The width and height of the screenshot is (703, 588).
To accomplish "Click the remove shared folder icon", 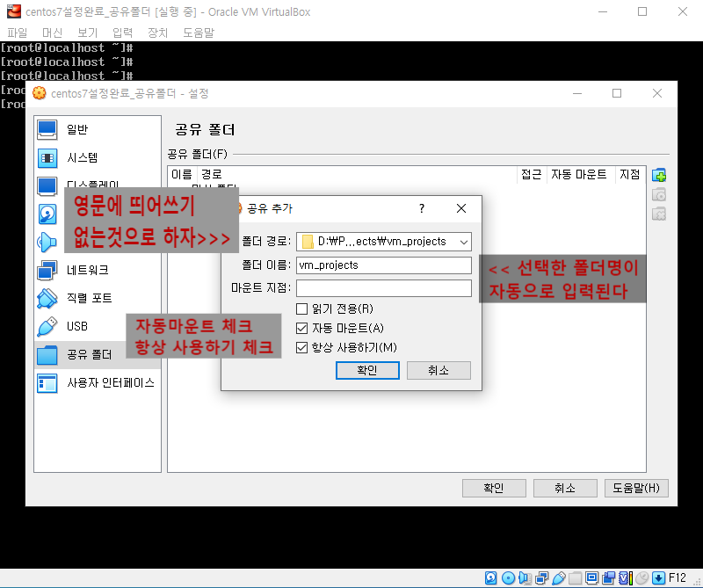I will coord(658,214).
